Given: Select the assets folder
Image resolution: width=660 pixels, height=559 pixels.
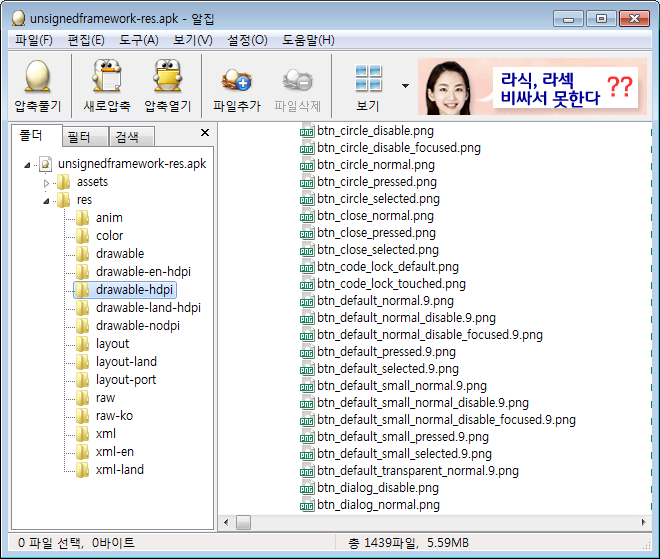Looking at the screenshot, I should pyautogui.click(x=92, y=182).
